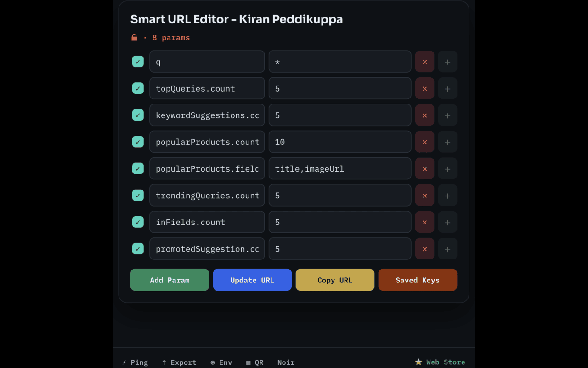The image size is (588, 368).
Task: Uncheck the q parameter checkbox
Action: pos(138,62)
